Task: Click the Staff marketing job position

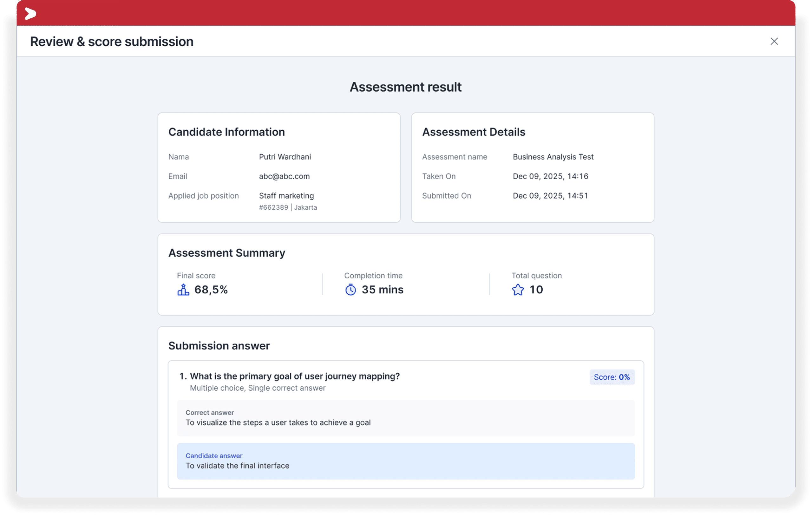Action: pyautogui.click(x=286, y=196)
